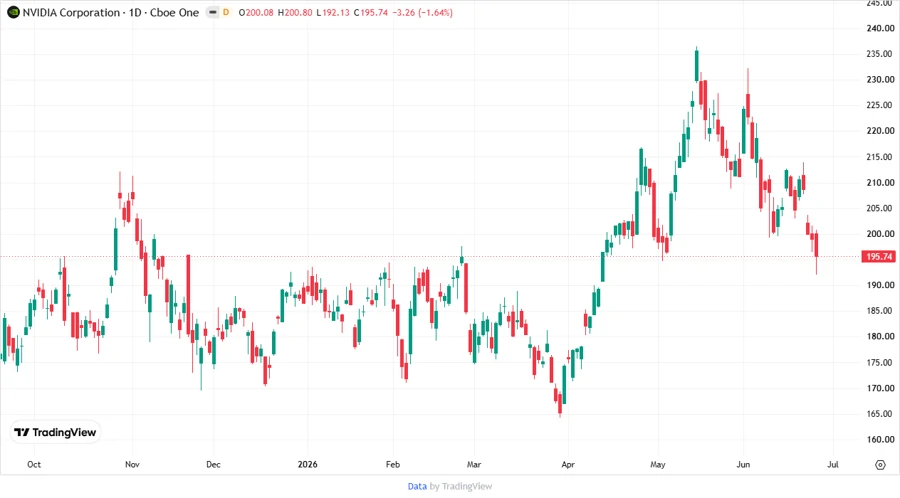This screenshot has height=498, width=900.
Task: Click the market status dash icon
Action: tap(212, 12)
